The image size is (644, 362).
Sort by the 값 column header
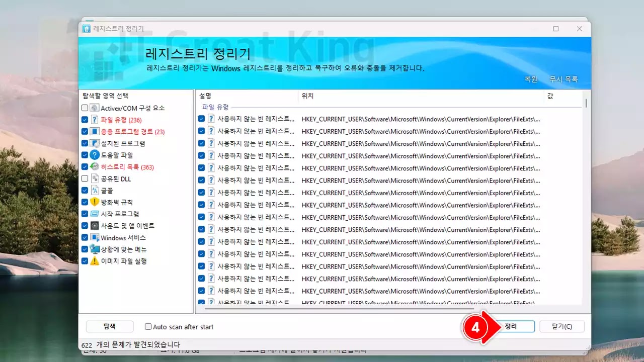pyautogui.click(x=562, y=96)
